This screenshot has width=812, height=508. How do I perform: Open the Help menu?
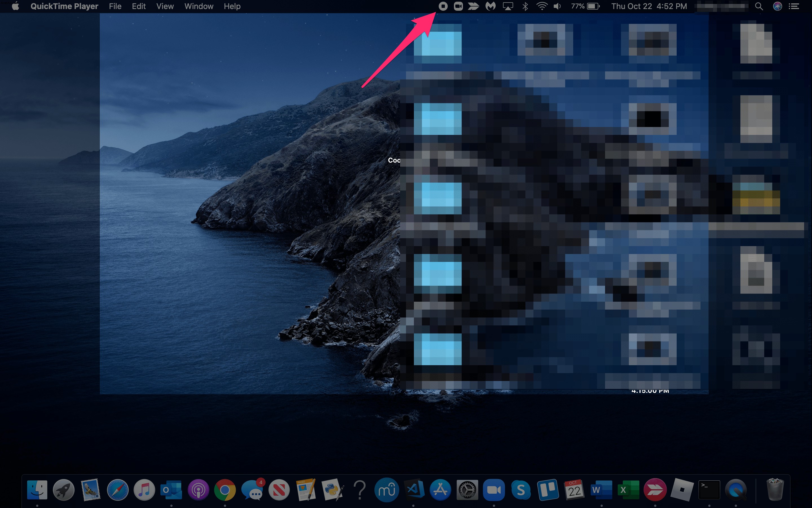232,6
